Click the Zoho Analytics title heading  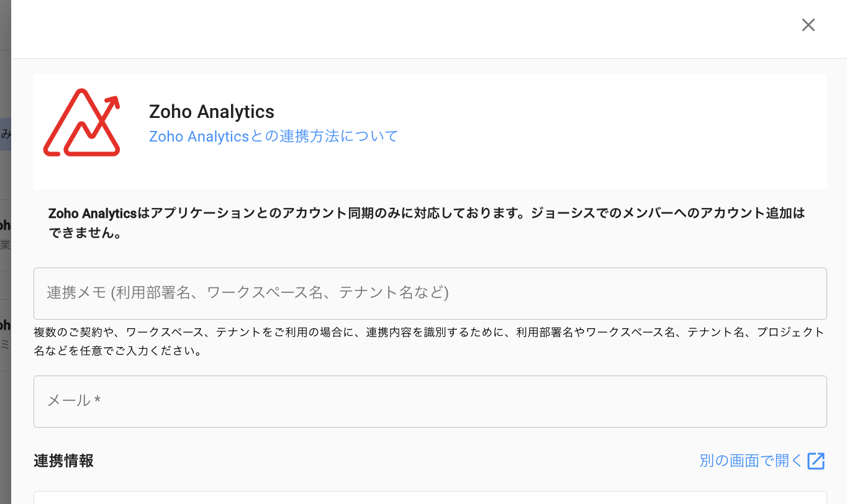click(211, 112)
